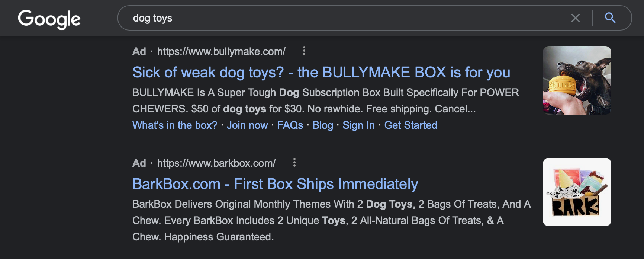This screenshot has height=259, width=644.
Task: Open the BarkBox ad headline link
Action: 275,183
